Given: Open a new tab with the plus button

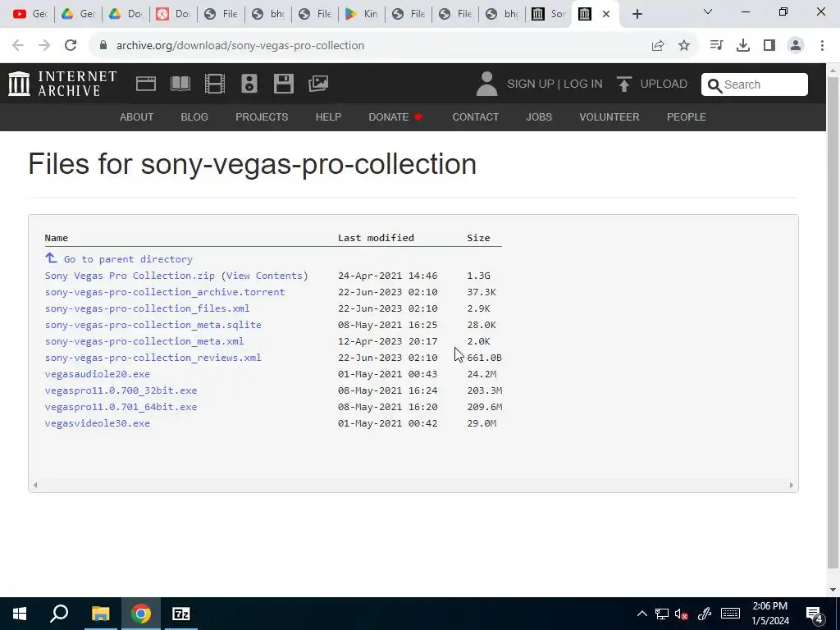Looking at the screenshot, I should coord(637,14).
